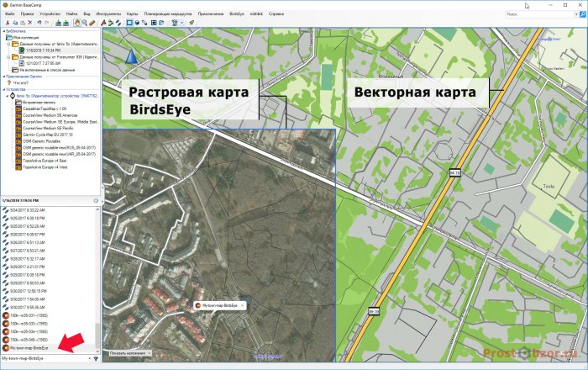Click the track list vertical scrollbar thumb
588x370 pixels.
pos(98,336)
